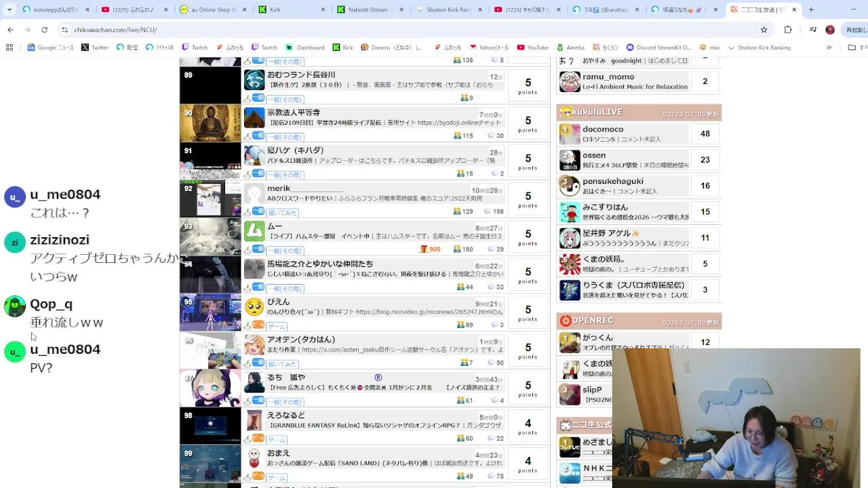Click zizizinozi chat avatar
Viewport: 868px width, 488px height.
pos(15,242)
